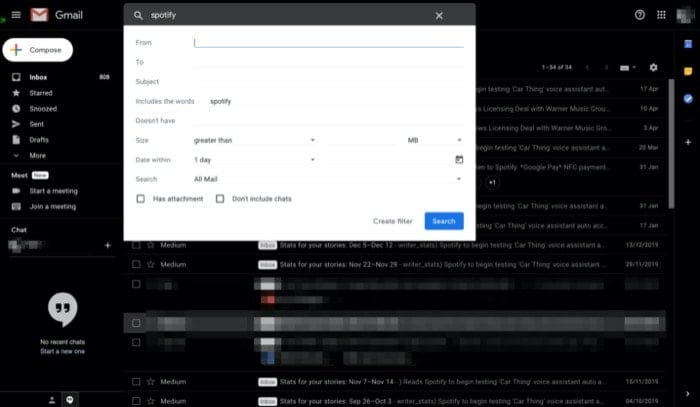Open the main menu hamburger icon
700x407 pixels.
(16, 15)
